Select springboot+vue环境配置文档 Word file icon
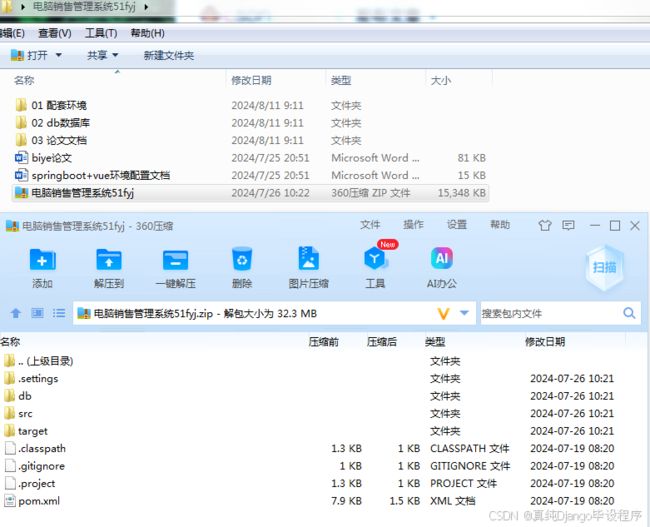 tap(21, 175)
